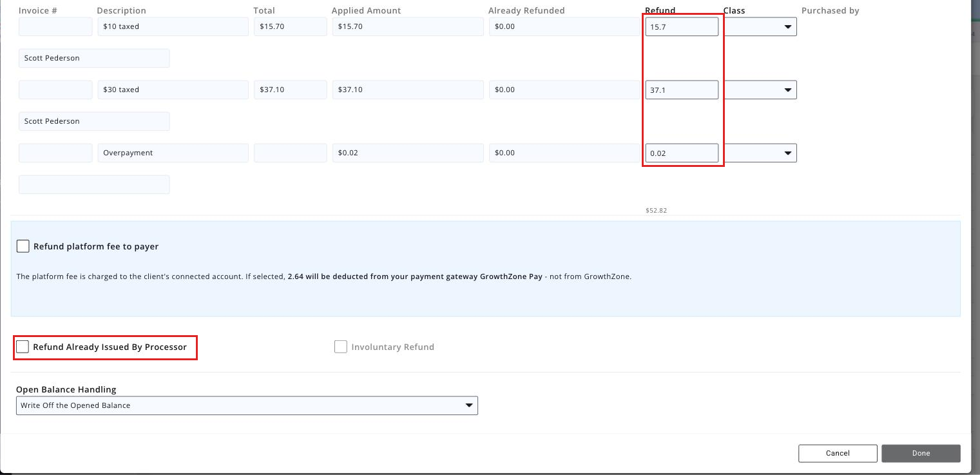Click Applied Amount field showing $0.02
Viewport: 980px width, 475px height.
[x=408, y=153]
